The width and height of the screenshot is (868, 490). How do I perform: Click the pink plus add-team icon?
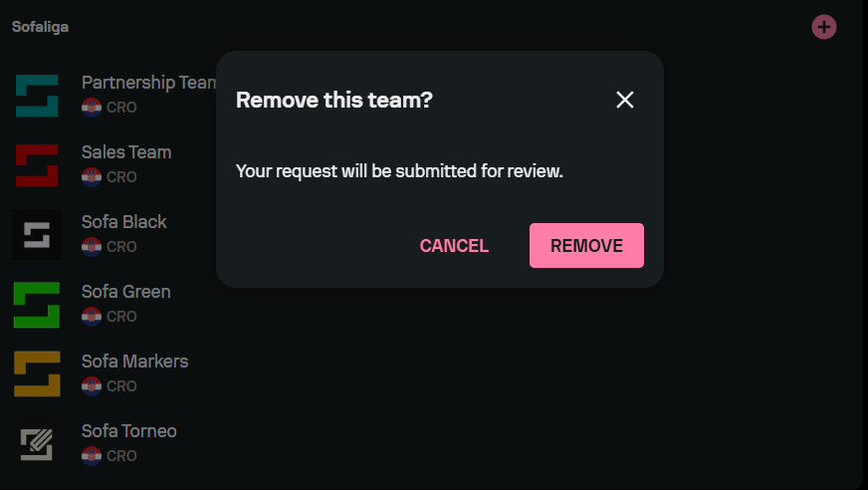pyautogui.click(x=824, y=27)
